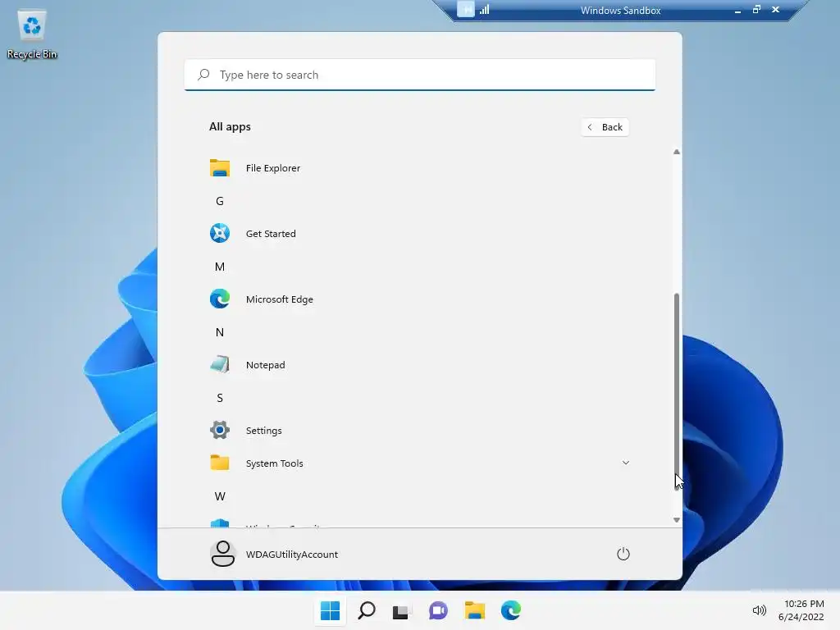This screenshot has width=840, height=630.
Task: Open the Chat icon on taskbar
Action: pos(438,610)
